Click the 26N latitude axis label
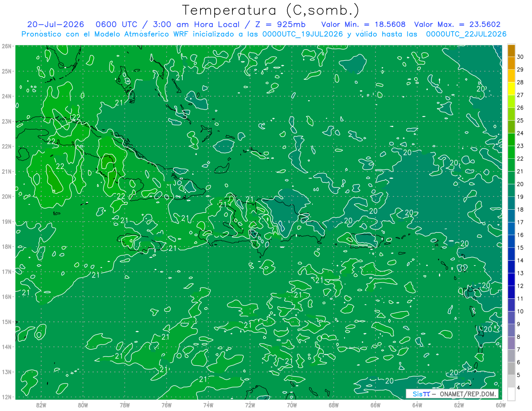The height and width of the screenshot is (411, 532). coord(7,46)
